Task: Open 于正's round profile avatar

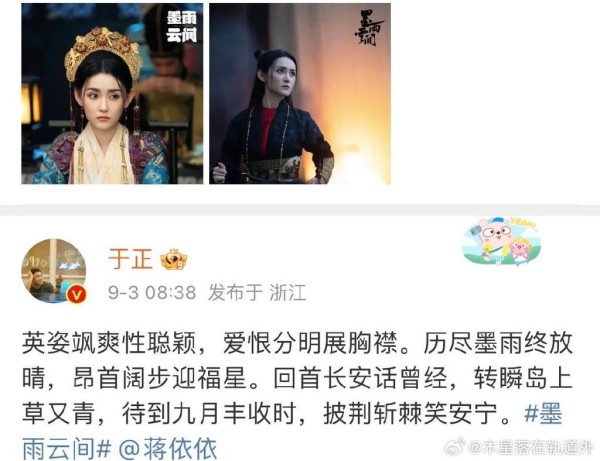Action: [54, 271]
